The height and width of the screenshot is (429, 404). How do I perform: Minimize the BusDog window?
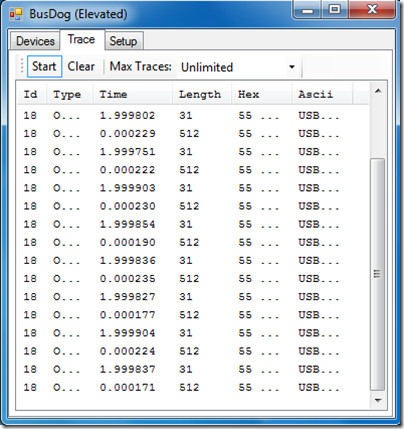pos(308,10)
